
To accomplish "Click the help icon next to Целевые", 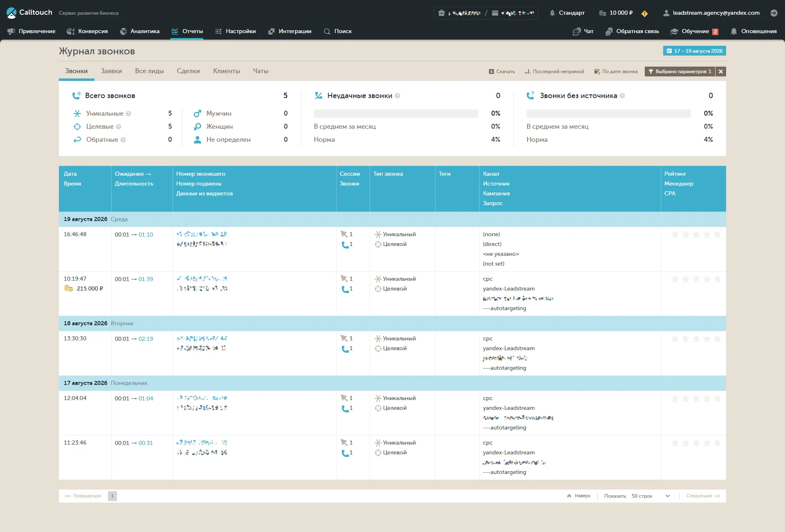I will point(119,127).
